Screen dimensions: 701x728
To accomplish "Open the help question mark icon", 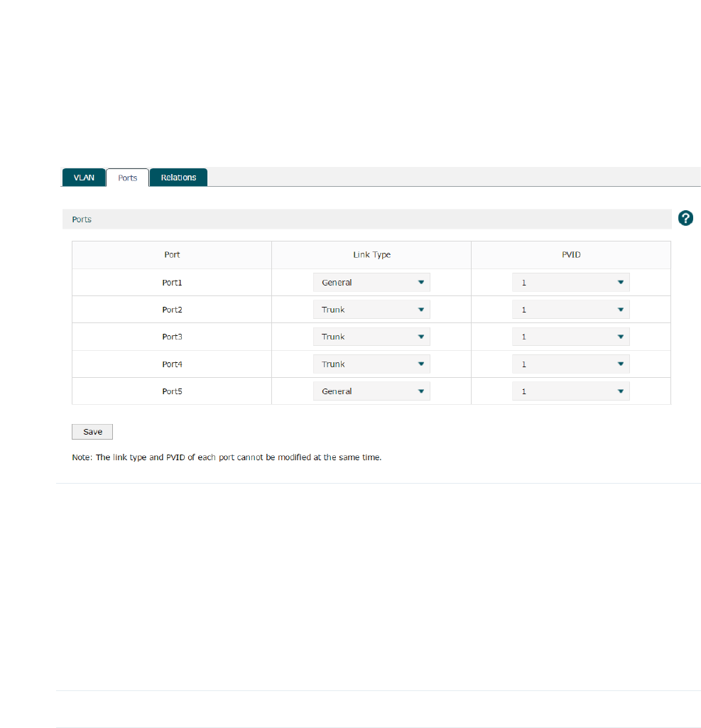I will (x=685, y=218).
